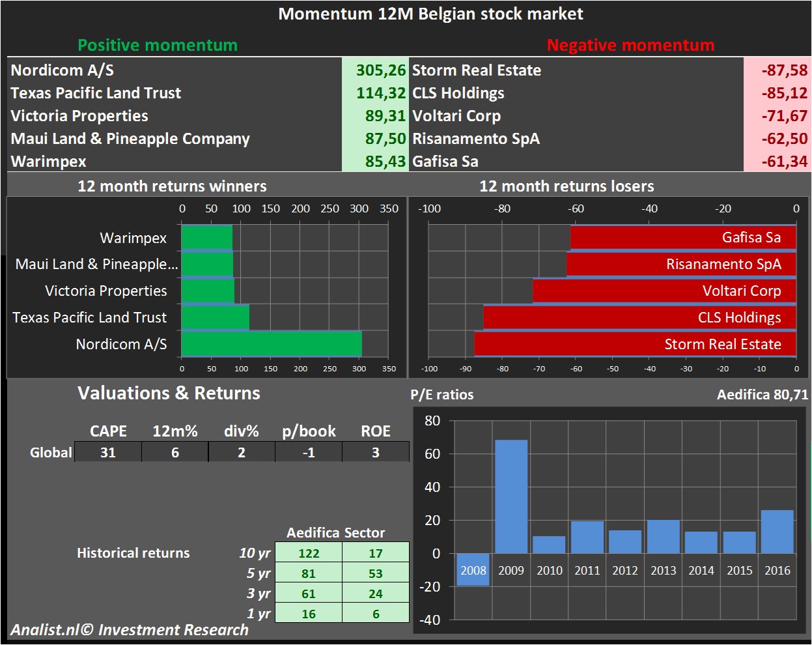Click the red Storm Real Estate bar
Image resolution: width=812 pixels, height=645 pixels.
click(635, 343)
